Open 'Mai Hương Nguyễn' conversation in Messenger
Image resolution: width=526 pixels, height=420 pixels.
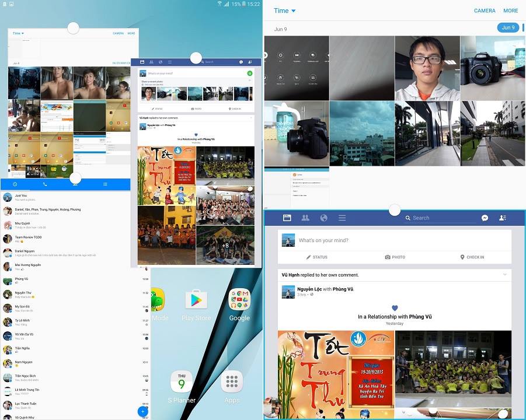tap(65, 267)
